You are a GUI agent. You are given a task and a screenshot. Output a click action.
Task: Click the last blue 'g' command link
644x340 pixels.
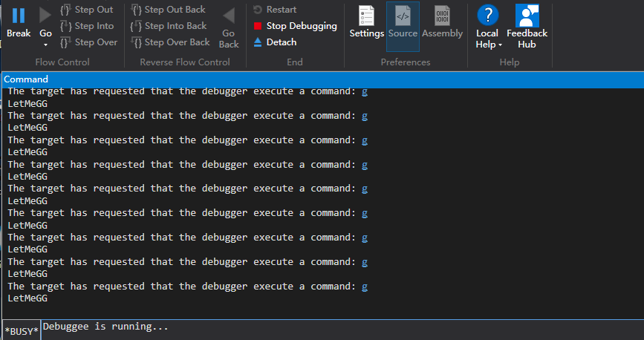(x=365, y=287)
